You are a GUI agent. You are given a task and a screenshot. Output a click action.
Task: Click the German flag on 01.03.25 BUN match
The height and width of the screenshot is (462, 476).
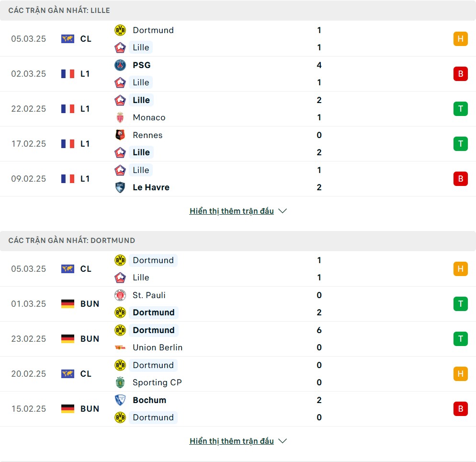68,304
